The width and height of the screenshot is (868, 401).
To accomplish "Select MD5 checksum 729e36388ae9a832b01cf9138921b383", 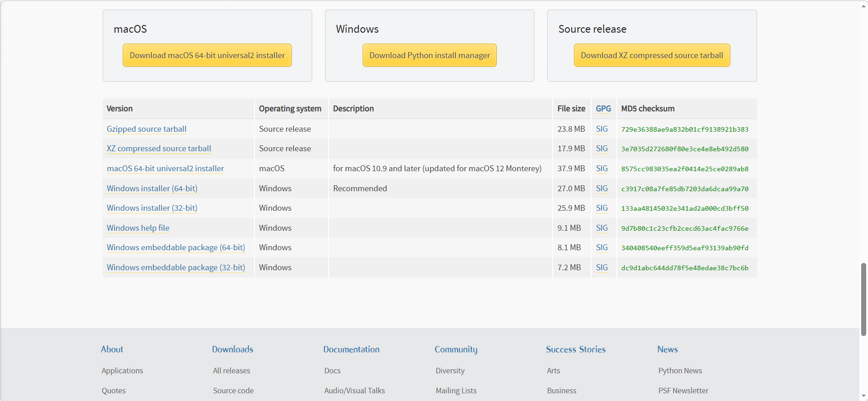I will pyautogui.click(x=685, y=129).
